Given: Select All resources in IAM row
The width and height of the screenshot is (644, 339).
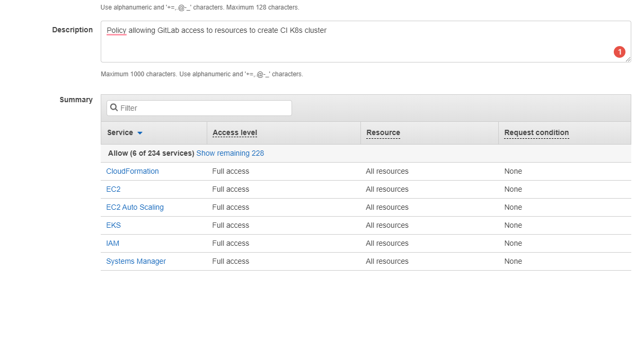Looking at the screenshot, I should (x=387, y=243).
